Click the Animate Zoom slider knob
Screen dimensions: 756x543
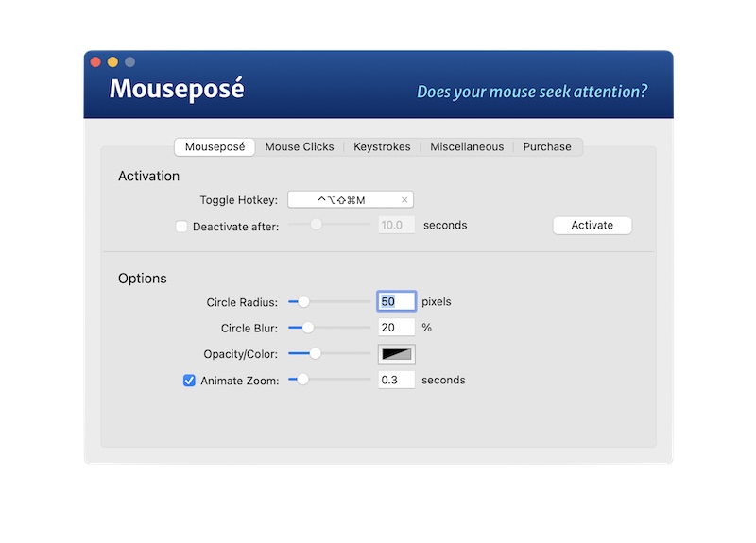tap(302, 380)
